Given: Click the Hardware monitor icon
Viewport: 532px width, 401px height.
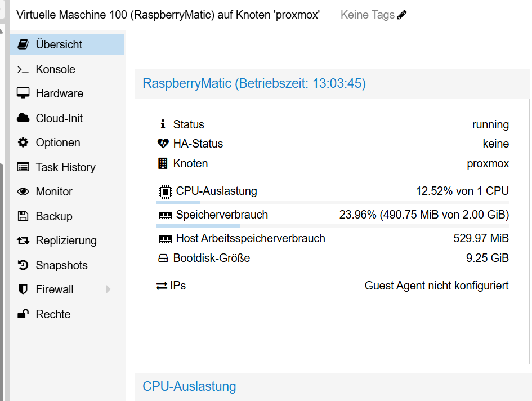Looking at the screenshot, I should (x=23, y=93).
